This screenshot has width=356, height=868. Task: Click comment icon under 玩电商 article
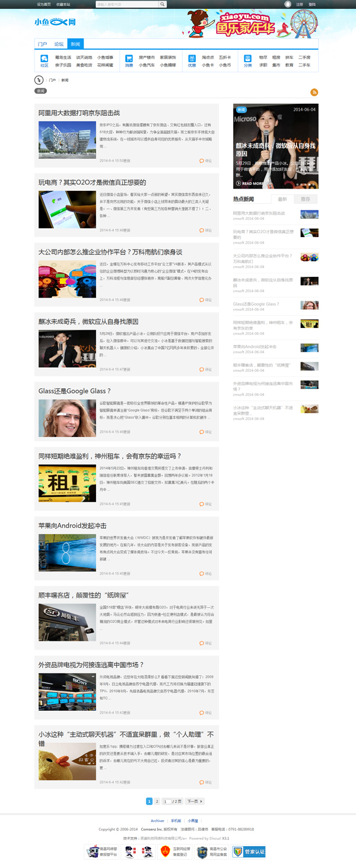[x=202, y=230]
